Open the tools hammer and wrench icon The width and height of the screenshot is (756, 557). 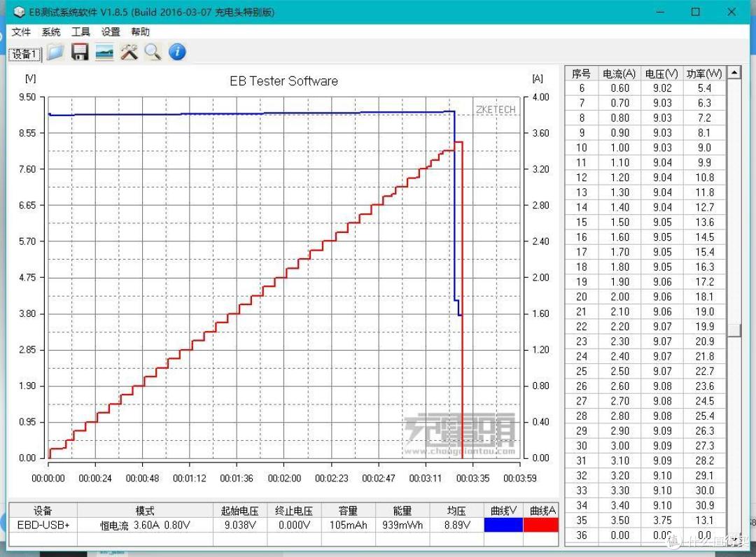point(129,52)
